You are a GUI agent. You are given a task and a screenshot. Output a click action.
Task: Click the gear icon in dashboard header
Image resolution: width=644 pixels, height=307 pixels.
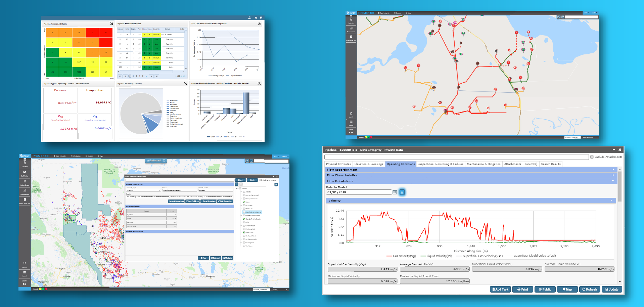pos(256,18)
